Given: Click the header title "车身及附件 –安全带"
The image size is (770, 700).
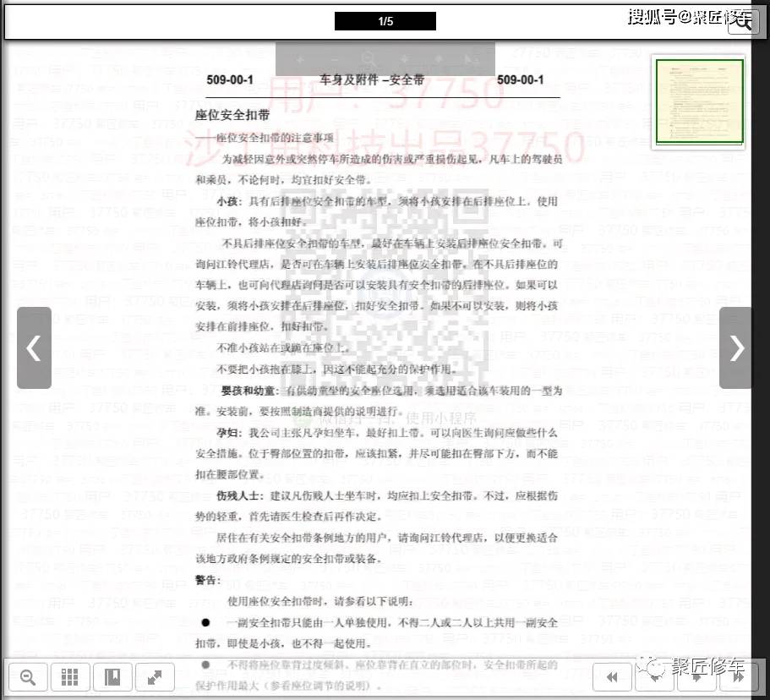Looking at the screenshot, I should (372, 79).
